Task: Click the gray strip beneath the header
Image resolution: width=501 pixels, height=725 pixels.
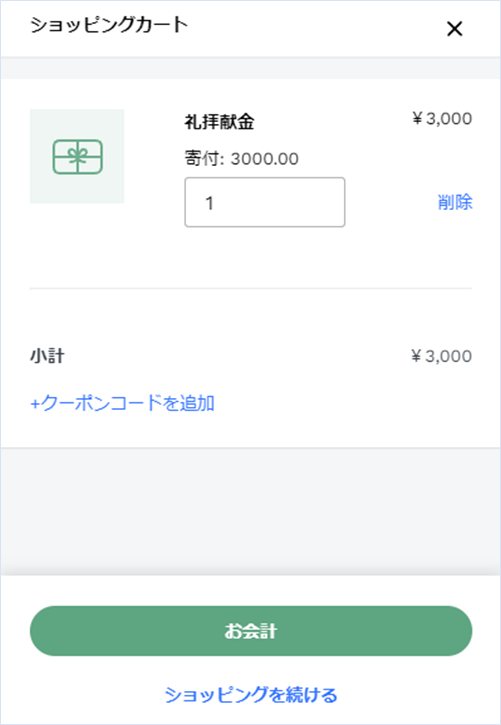Action: (x=250, y=68)
